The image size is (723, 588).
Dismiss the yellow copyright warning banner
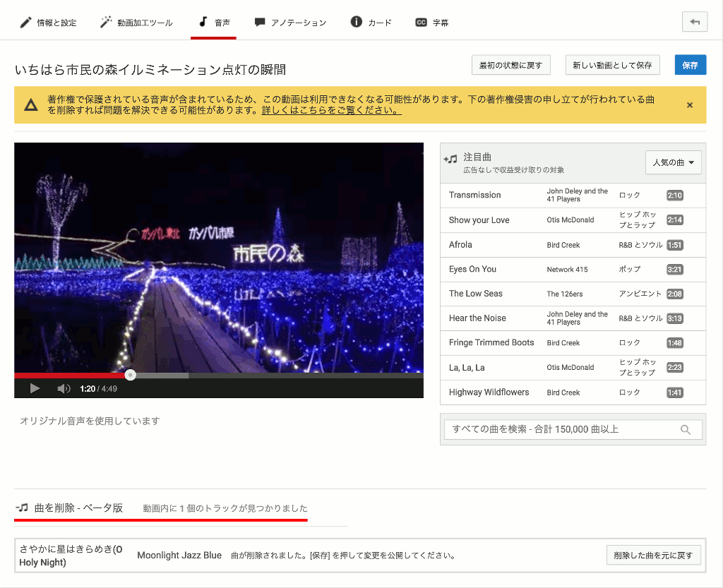(x=690, y=105)
